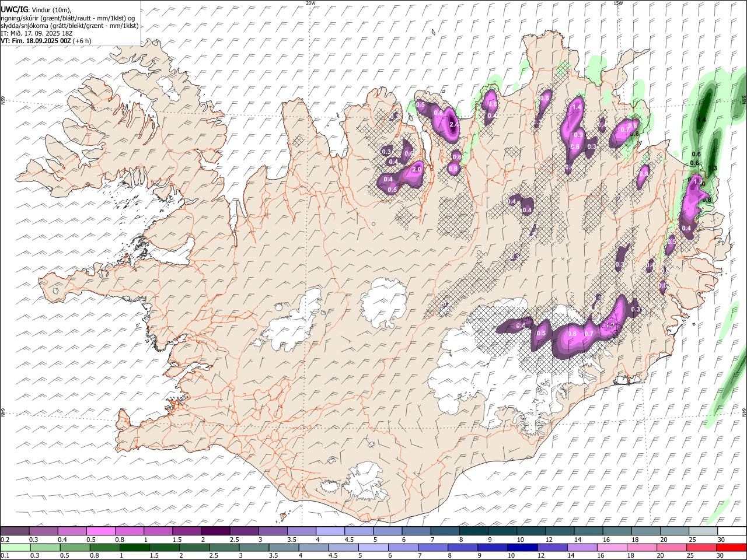Image resolution: width=747 pixels, height=560 pixels.
Task: Click the dark plum first swatch in upper legend
Action: point(15,531)
